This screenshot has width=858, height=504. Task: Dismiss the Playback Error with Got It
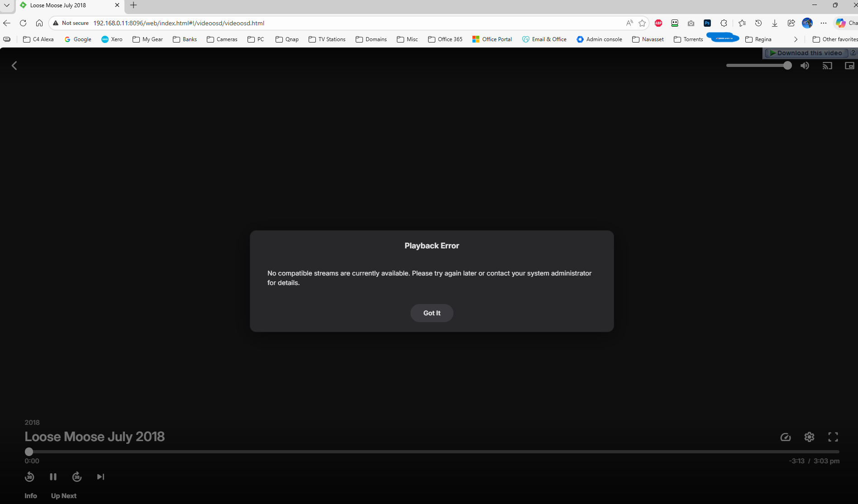pyautogui.click(x=432, y=313)
